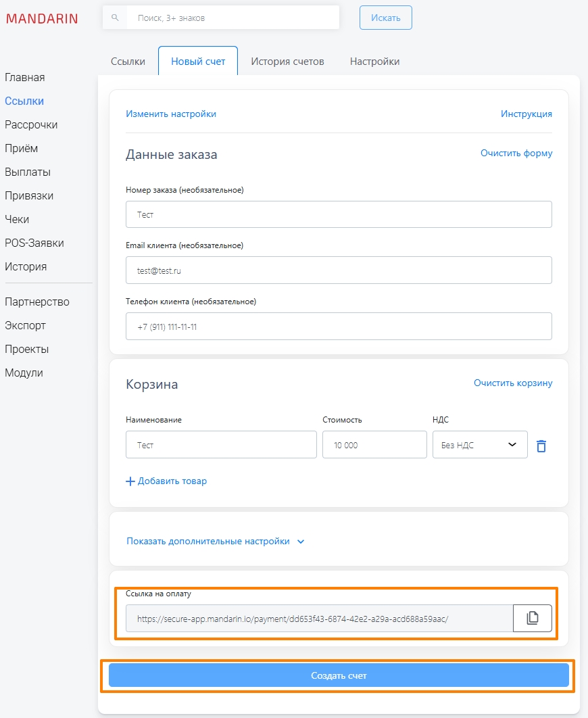The width and height of the screenshot is (588, 718).
Task: Click the trash icon to delete cart item
Action: coord(541,446)
